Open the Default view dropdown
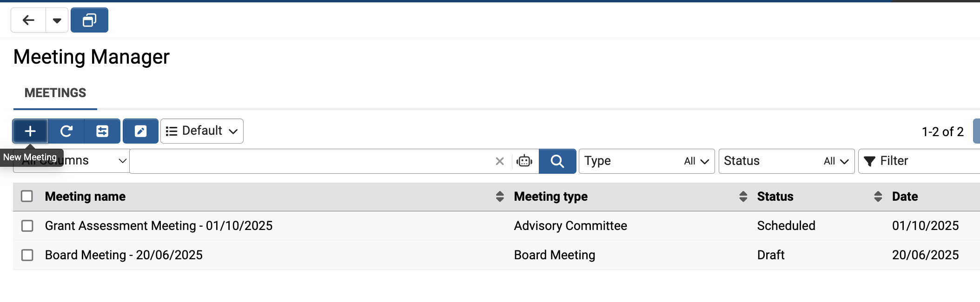 click(202, 131)
